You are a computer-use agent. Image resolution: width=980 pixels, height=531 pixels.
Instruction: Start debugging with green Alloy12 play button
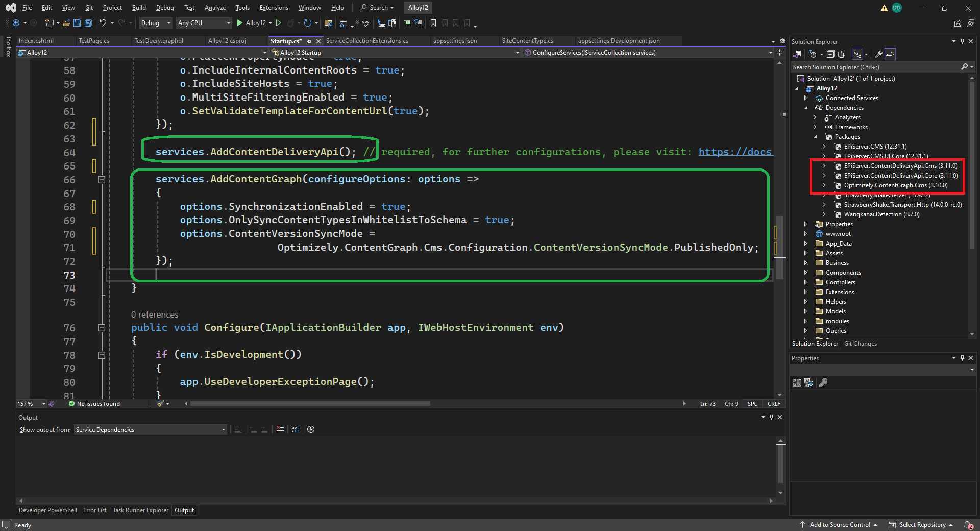[x=240, y=23]
